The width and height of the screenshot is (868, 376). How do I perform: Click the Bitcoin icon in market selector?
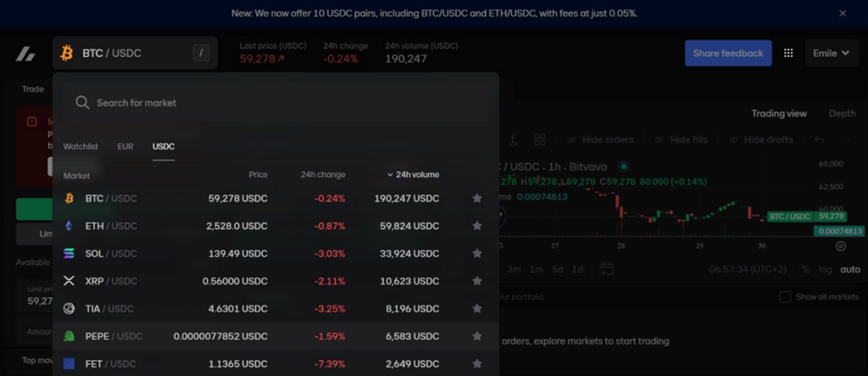click(67, 53)
